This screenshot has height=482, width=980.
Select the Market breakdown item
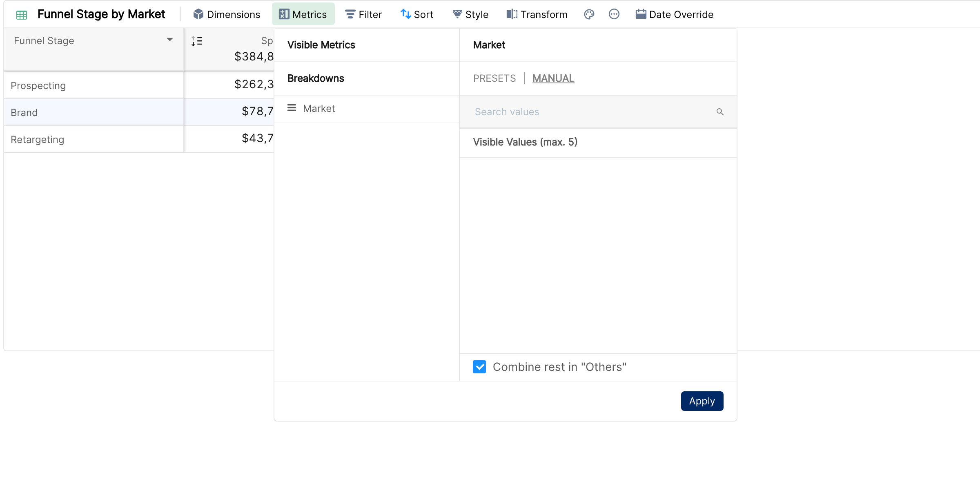click(x=367, y=109)
